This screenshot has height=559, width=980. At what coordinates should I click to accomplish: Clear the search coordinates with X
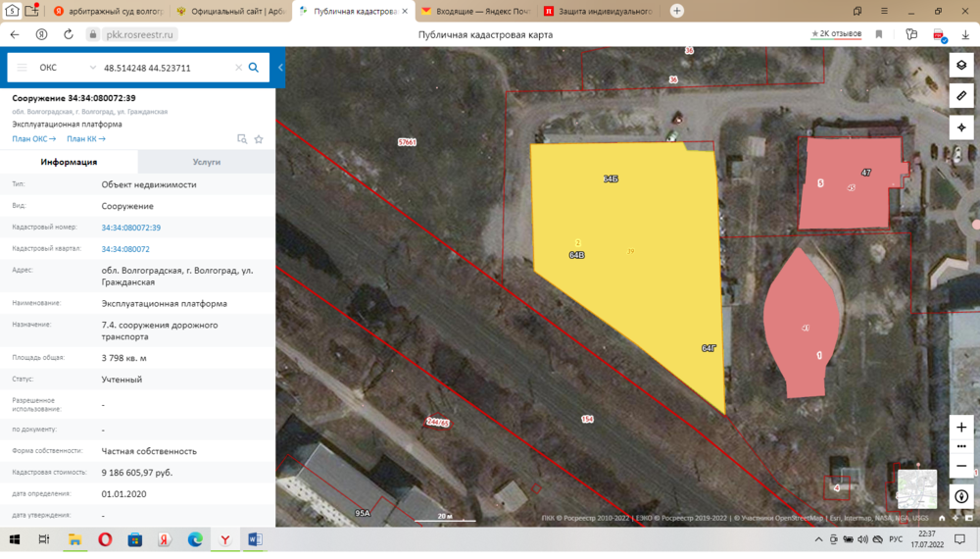(238, 68)
